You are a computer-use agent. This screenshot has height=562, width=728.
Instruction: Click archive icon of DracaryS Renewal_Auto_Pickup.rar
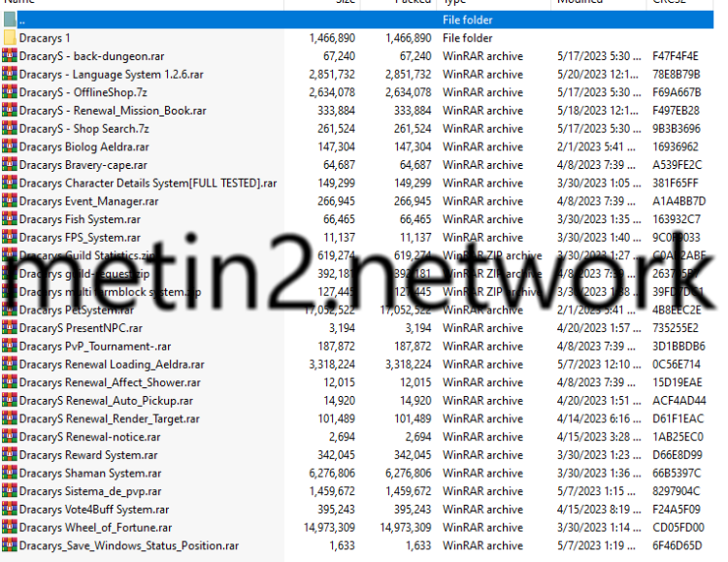pos(10,400)
